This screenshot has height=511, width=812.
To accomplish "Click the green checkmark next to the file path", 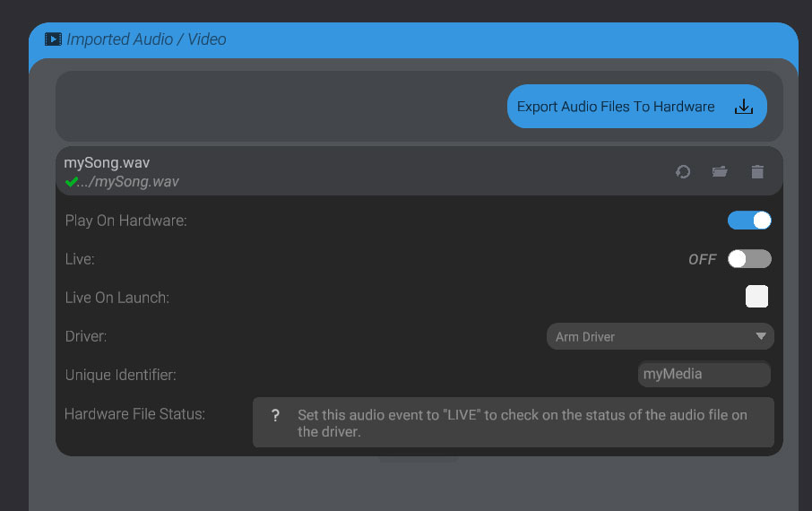I will point(71,182).
